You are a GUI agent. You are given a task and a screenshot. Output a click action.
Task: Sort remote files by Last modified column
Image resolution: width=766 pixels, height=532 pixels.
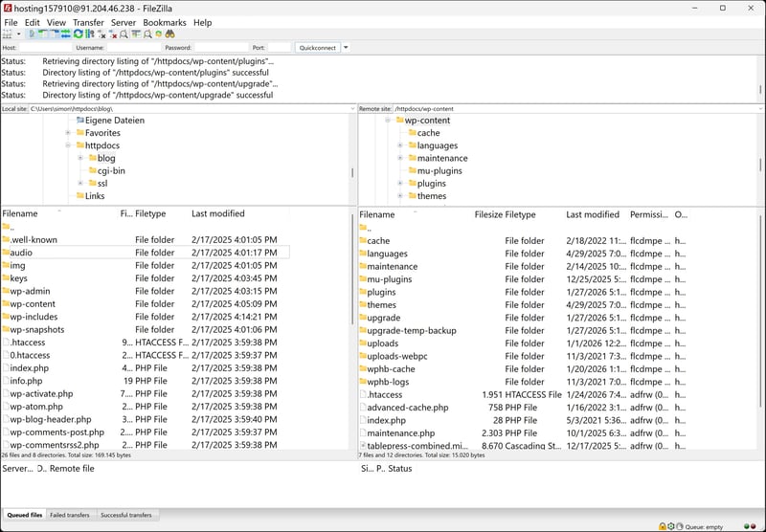click(592, 215)
